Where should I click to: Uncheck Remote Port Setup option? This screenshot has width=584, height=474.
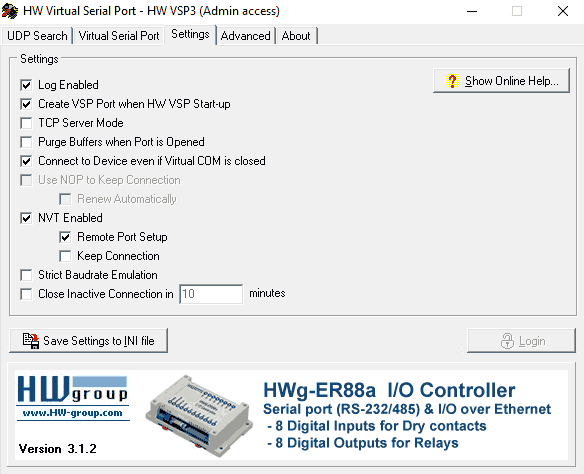[x=65, y=237]
